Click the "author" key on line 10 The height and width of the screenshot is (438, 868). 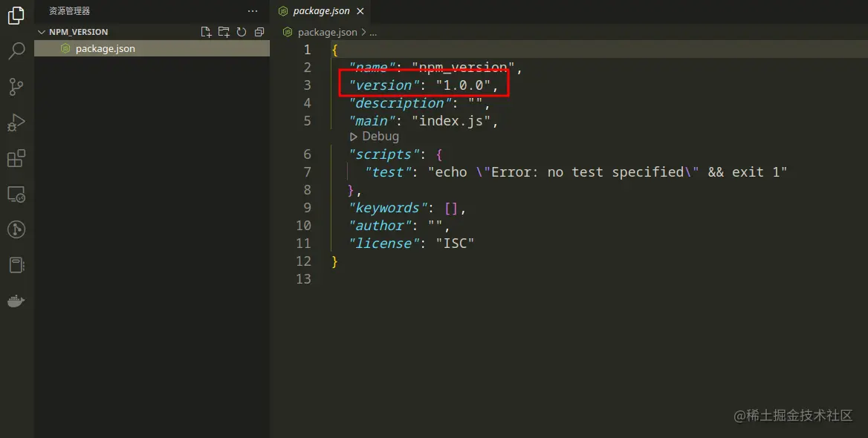pyautogui.click(x=380, y=226)
